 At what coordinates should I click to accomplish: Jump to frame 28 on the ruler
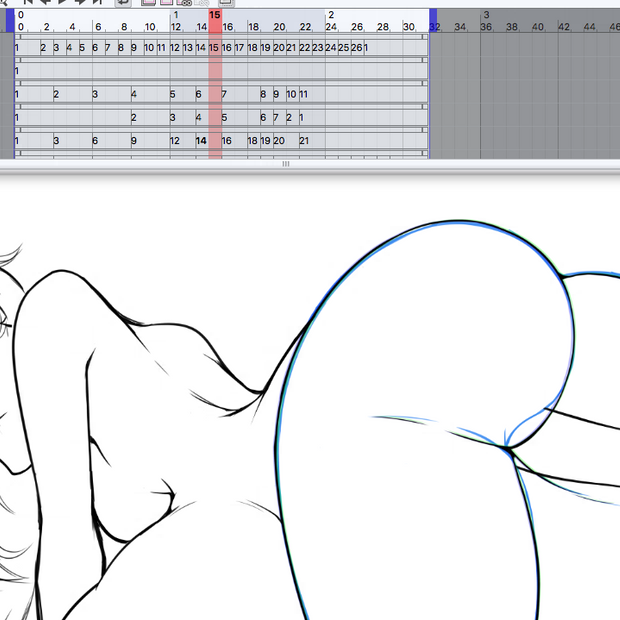383,27
